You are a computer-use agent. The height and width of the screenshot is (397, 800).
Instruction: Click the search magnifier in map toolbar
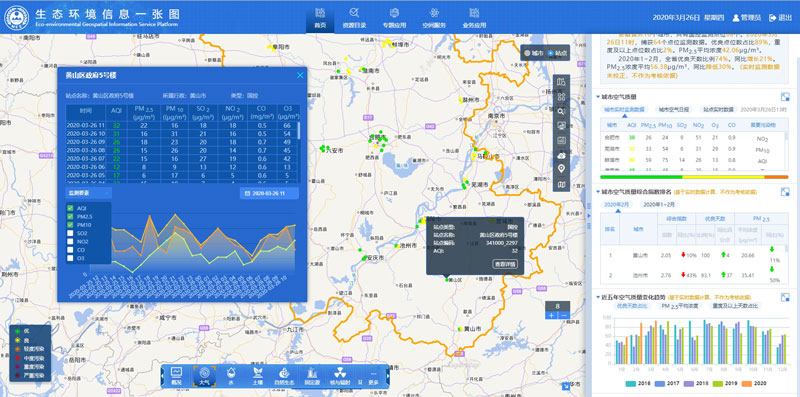click(x=561, y=111)
